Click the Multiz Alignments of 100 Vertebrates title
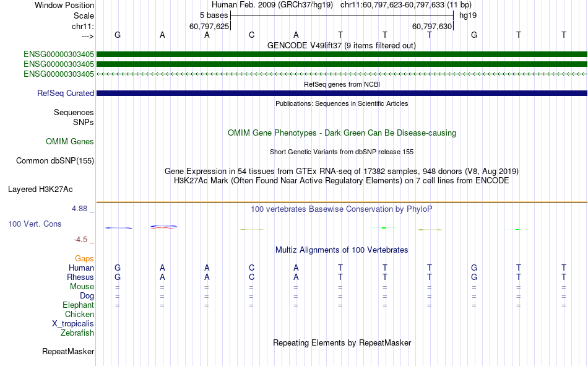 click(x=342, y=250)
